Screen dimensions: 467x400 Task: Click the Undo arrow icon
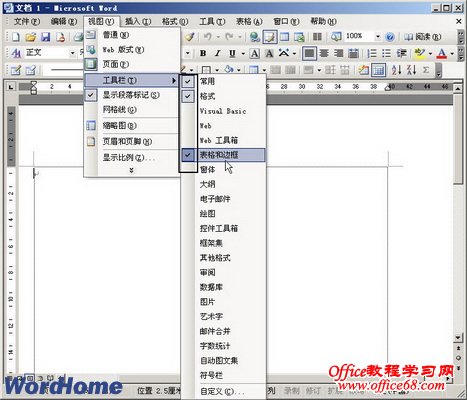coord(207,37)
